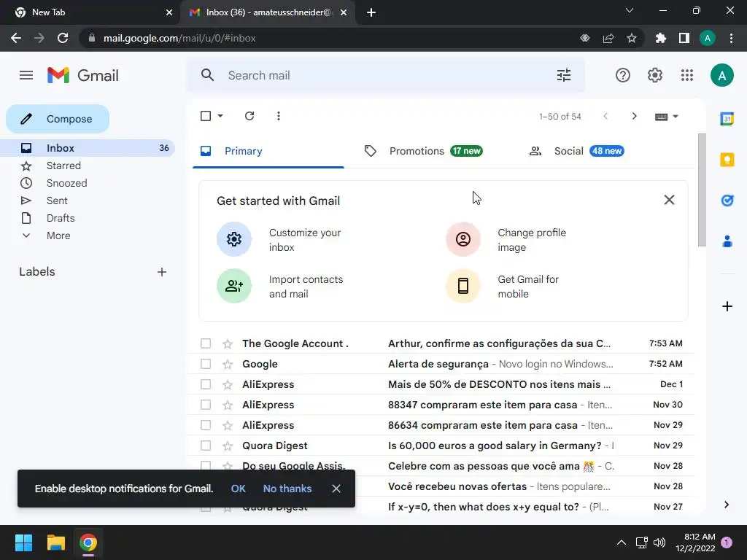
Task: Check the AliExpress Dec 1 email
Action: (206, 384)
